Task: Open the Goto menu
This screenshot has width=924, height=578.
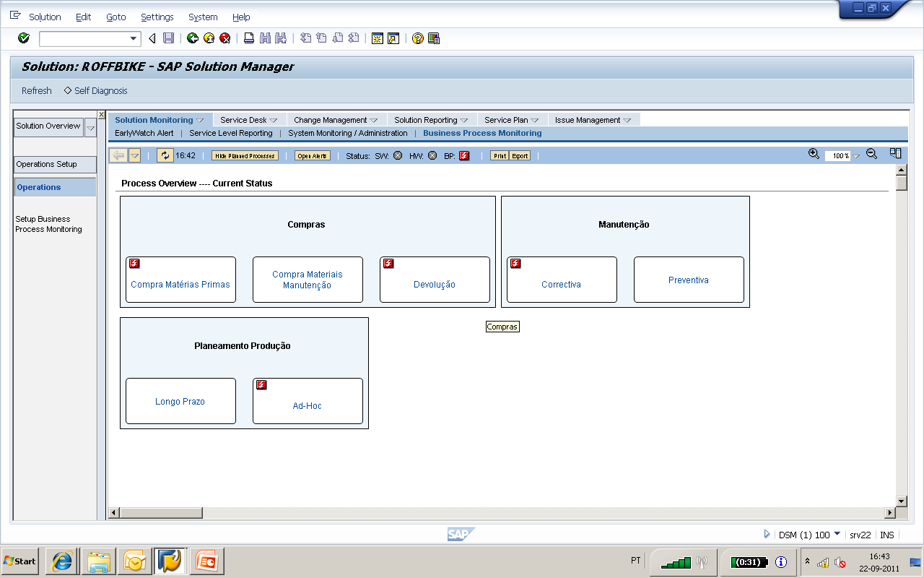Action: (115, 17)
